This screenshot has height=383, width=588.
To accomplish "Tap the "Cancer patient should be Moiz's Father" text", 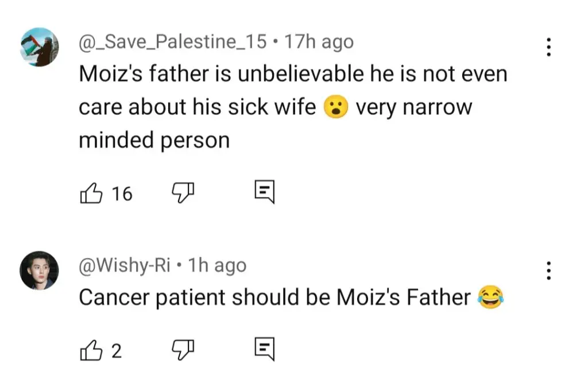I will pyautogui.click(x=274, y=297).
